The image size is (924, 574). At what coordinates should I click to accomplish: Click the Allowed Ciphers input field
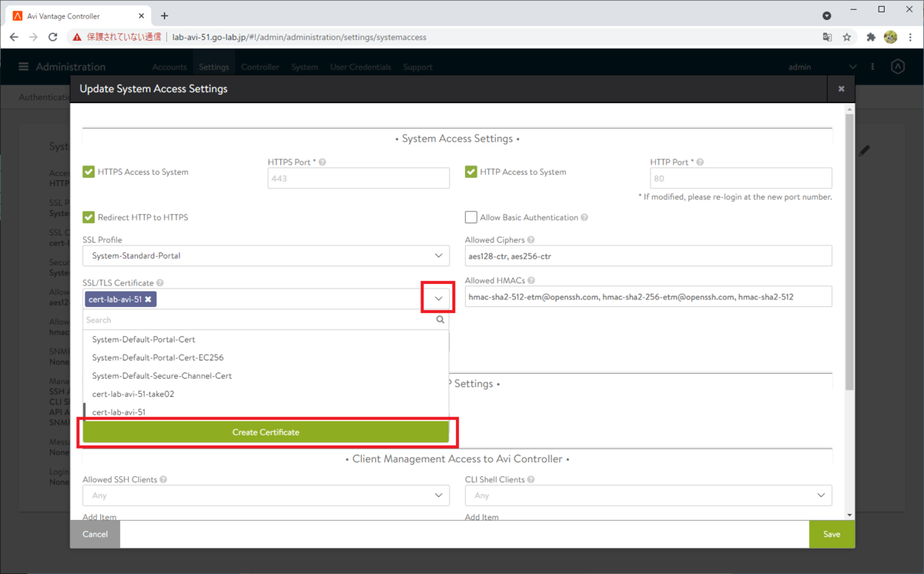[648, 255]
